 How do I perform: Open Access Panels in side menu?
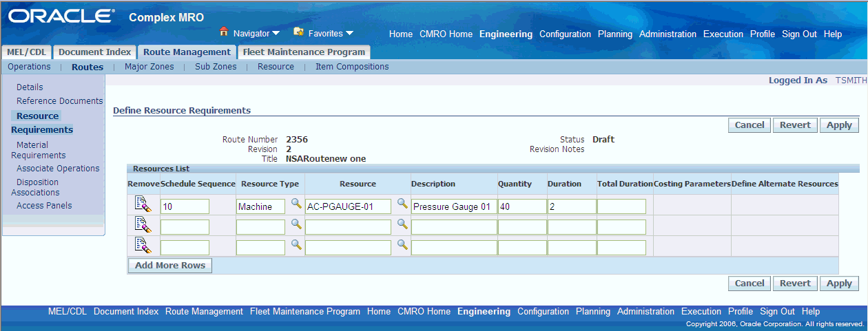pyautogui.click(x=44, y=206)
